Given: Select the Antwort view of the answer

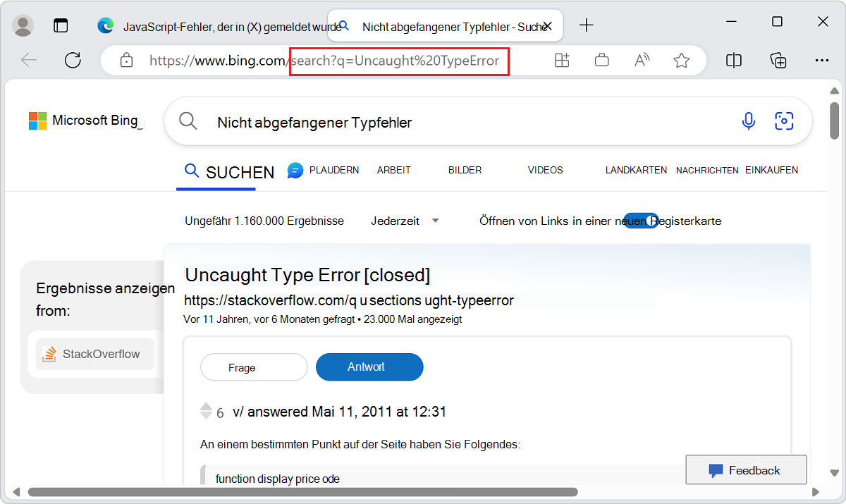Looking at the screenshot, I should (369, 367).
